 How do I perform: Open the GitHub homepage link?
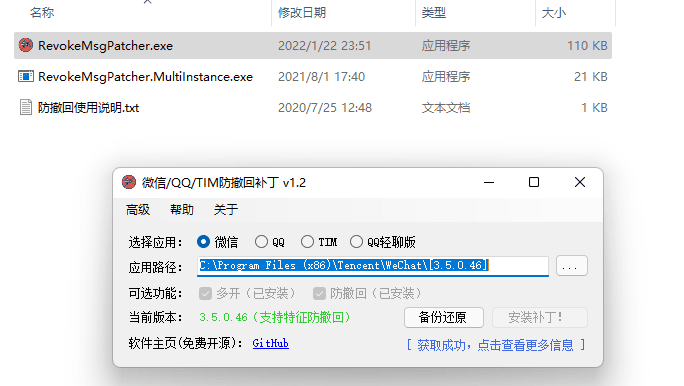[x=270, y=343]
